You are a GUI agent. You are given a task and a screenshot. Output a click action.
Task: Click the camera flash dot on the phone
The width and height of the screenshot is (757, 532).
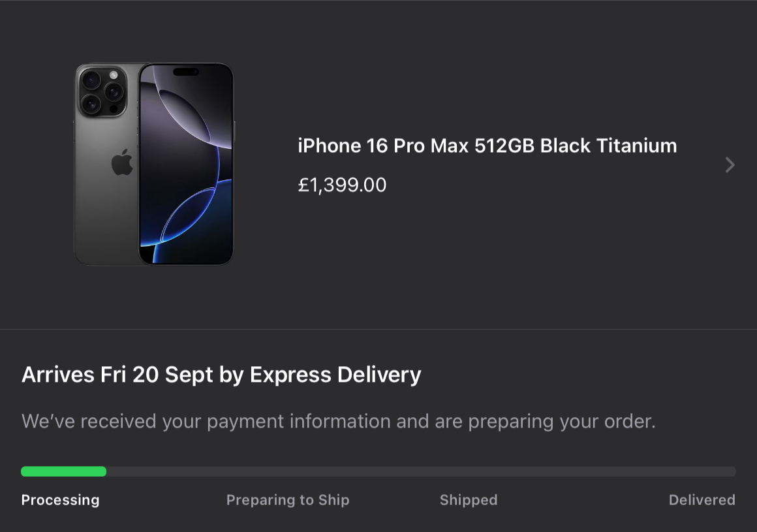click(114, 74)
